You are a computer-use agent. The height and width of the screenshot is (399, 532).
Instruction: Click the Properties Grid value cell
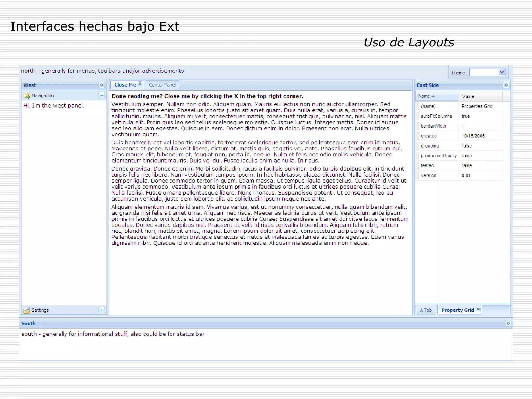(481, 106)
